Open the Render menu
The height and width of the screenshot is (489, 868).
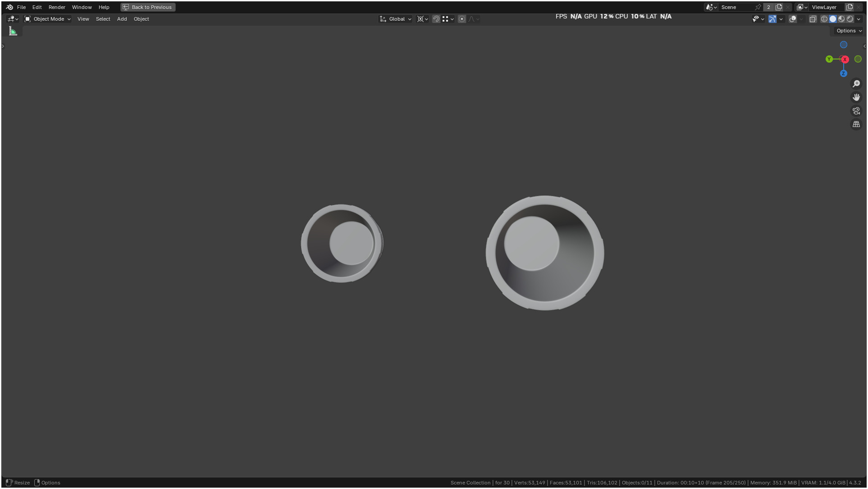point(57,7)
